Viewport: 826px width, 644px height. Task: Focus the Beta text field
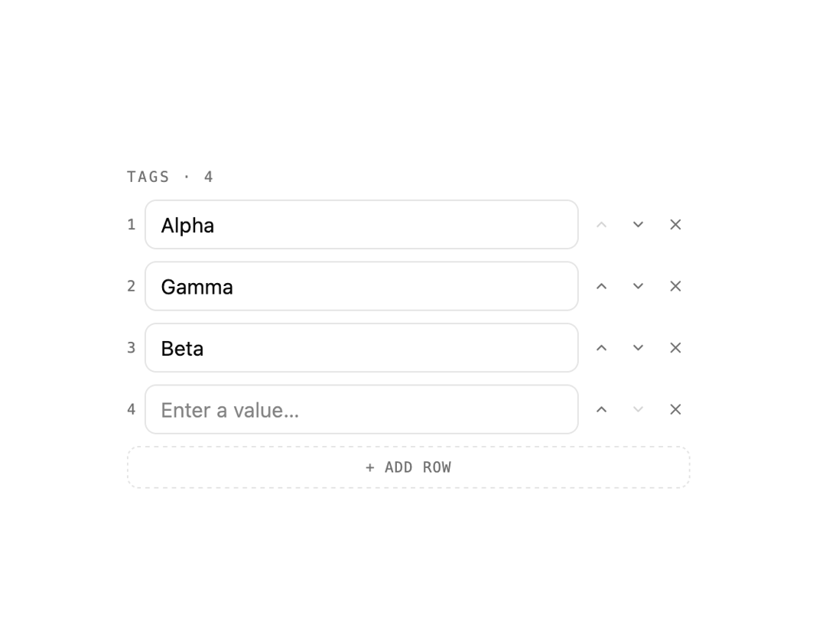(361, 348)
